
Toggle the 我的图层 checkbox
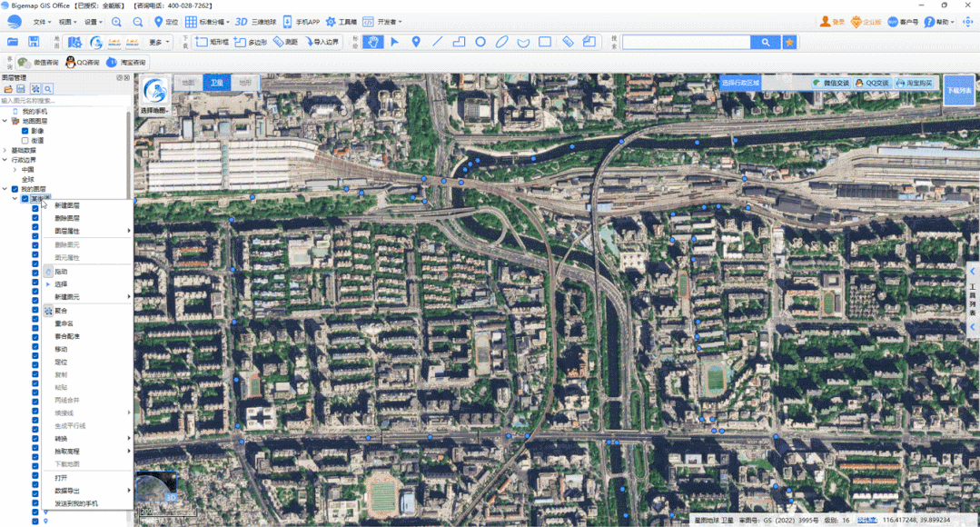coord(15,189)
